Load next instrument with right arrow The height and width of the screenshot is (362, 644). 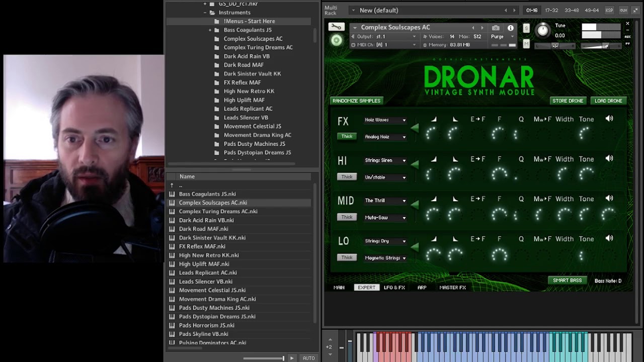[x=482, y=28]
